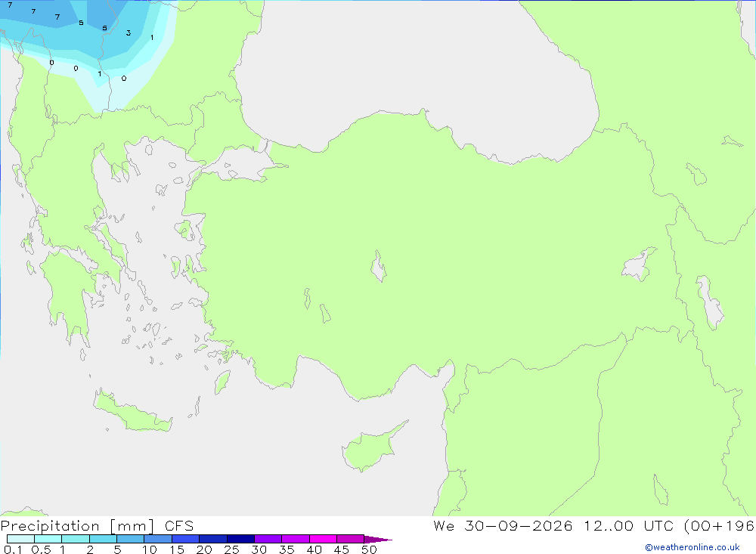Click the 50 legend scale label
The width and height of the screenshot is (756, 554).
[x=369, y=549]
